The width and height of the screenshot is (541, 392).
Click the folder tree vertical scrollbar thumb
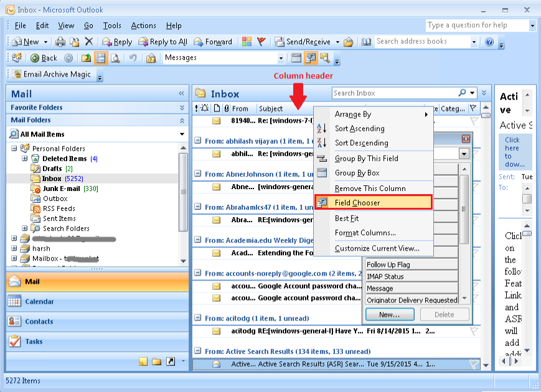(183, 192)
